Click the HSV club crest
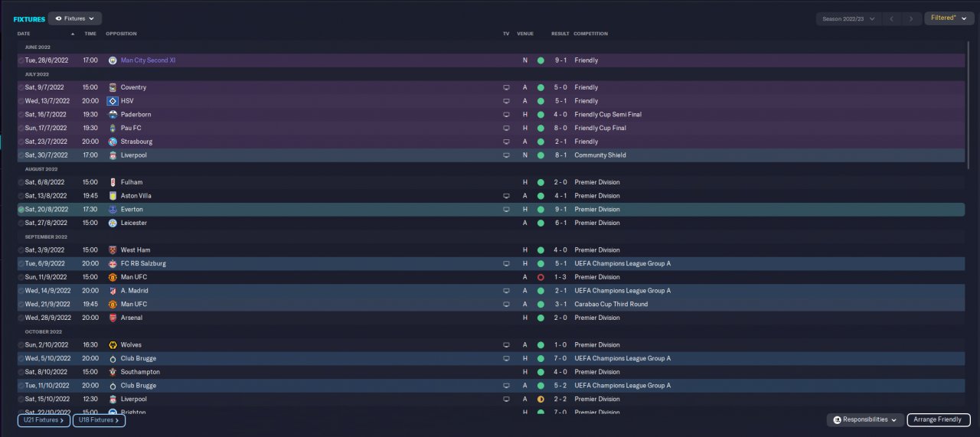Screen dimensions: 980x437 click(113, 101)
